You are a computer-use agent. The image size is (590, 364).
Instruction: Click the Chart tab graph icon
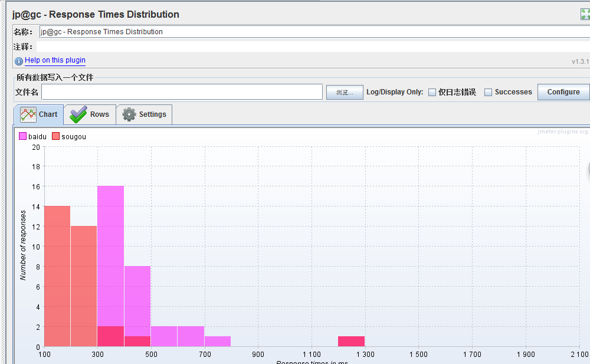28,114
